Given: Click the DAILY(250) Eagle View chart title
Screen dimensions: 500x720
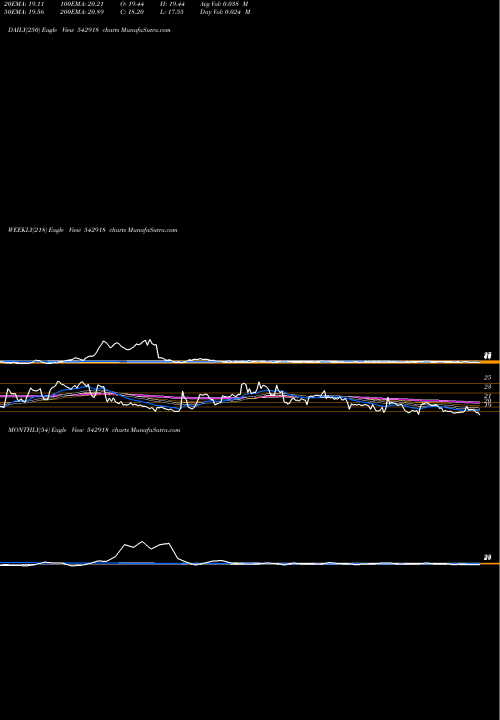Looking at the screenshot, I should tap(89, 30).
